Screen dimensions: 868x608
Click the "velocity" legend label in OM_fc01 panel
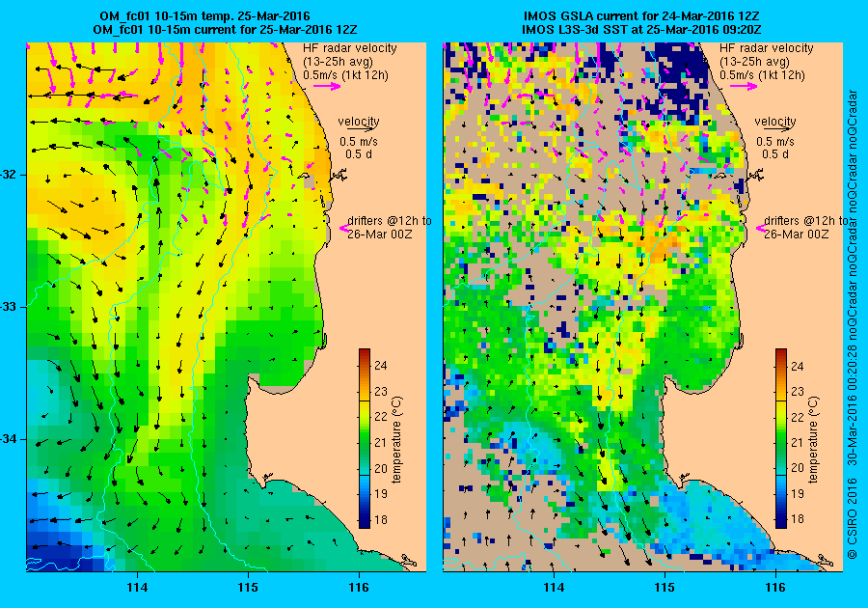[359, 121]
